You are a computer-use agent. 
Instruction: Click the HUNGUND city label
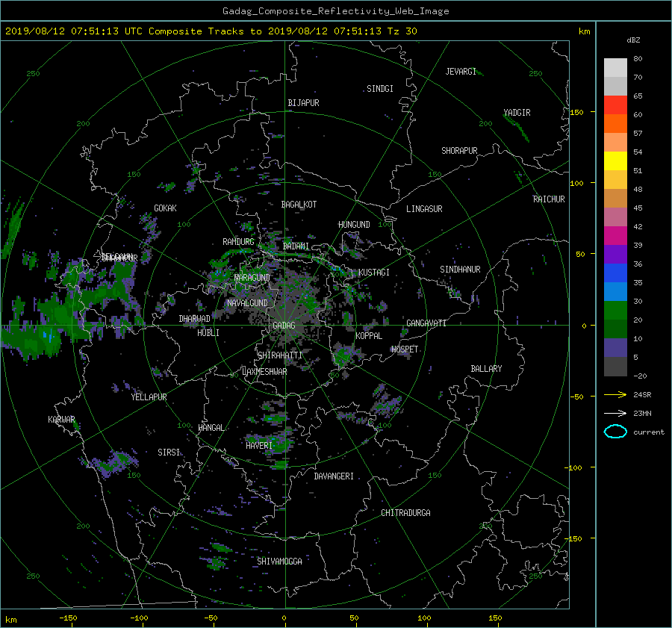[x=354, y=225]
